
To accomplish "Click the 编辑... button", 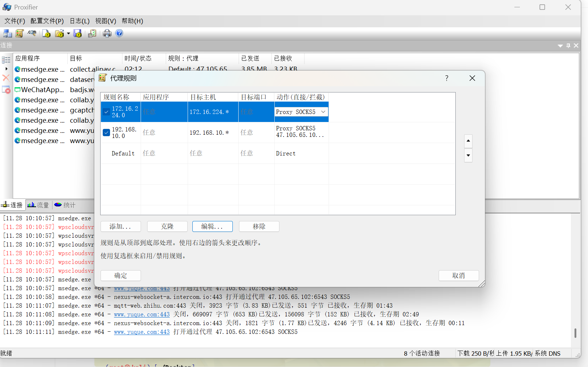I will tap(212, 226).
